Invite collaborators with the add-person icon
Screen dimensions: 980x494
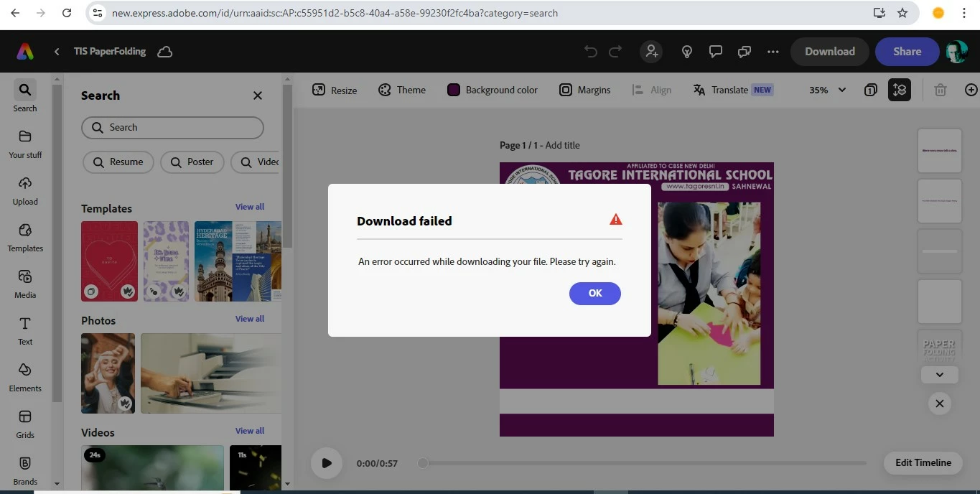[x=651, y=52]
